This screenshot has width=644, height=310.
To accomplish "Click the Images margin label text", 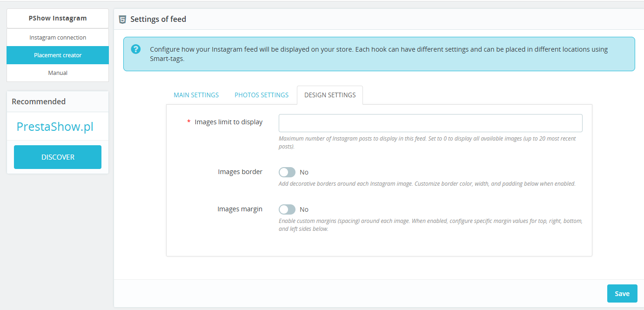I will [240, 209].
